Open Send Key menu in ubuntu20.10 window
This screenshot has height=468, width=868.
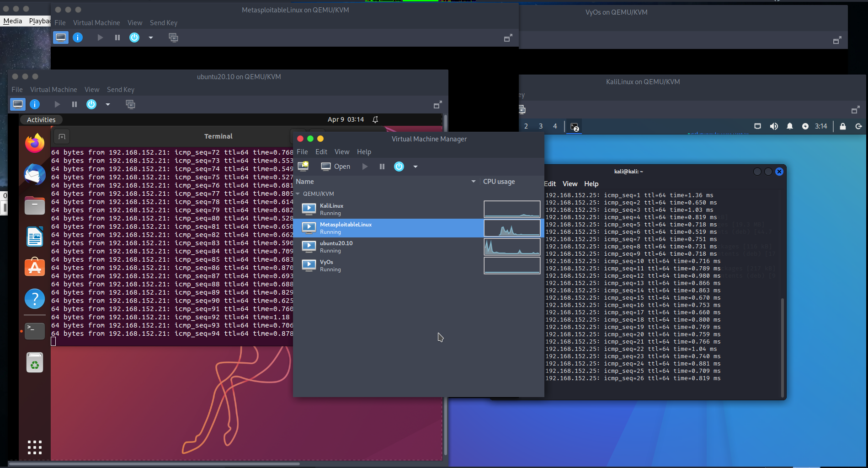(121, 90)
